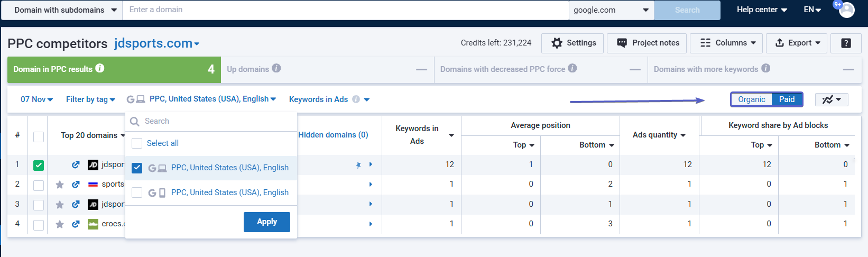
Task: Check the row 2 domain checkbox
Action: [39, 185]
